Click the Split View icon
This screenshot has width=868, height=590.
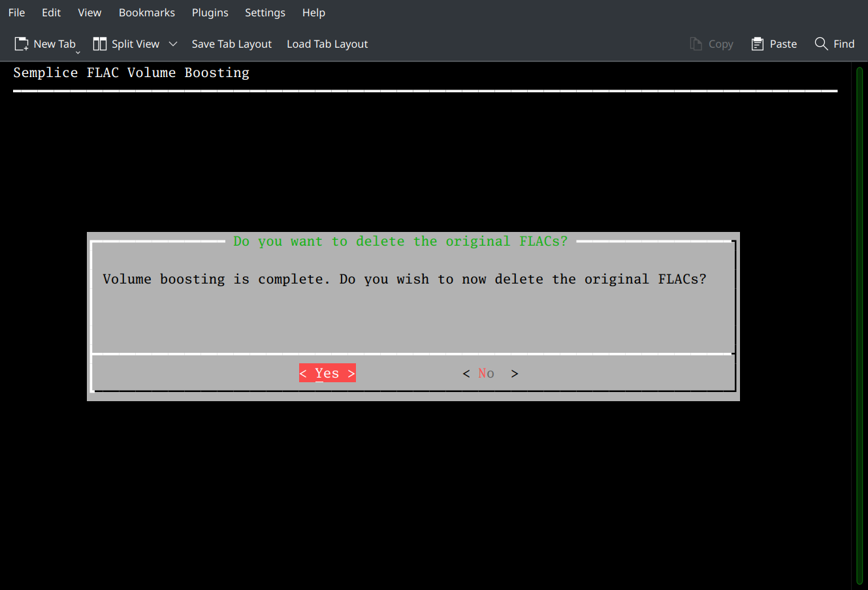click(100, 43)
